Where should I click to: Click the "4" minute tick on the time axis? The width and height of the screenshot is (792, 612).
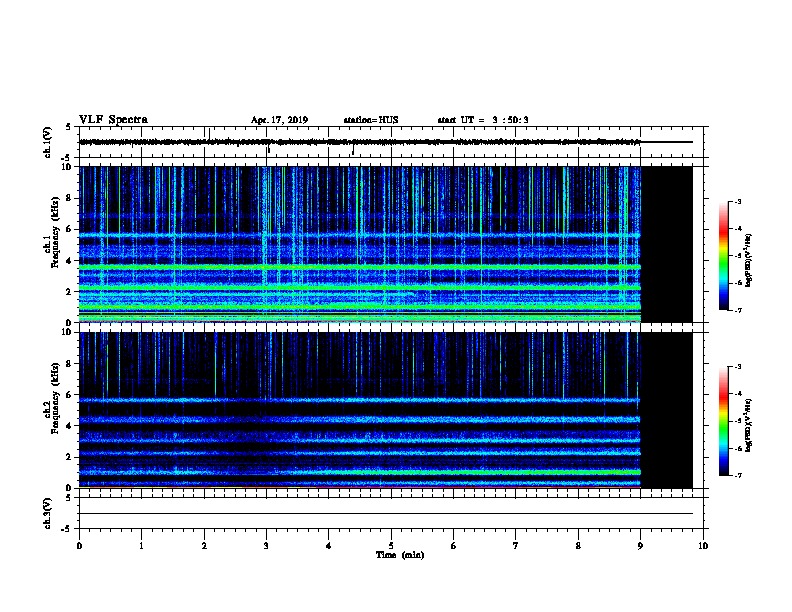pyautogui.click(x=329, y=546)
